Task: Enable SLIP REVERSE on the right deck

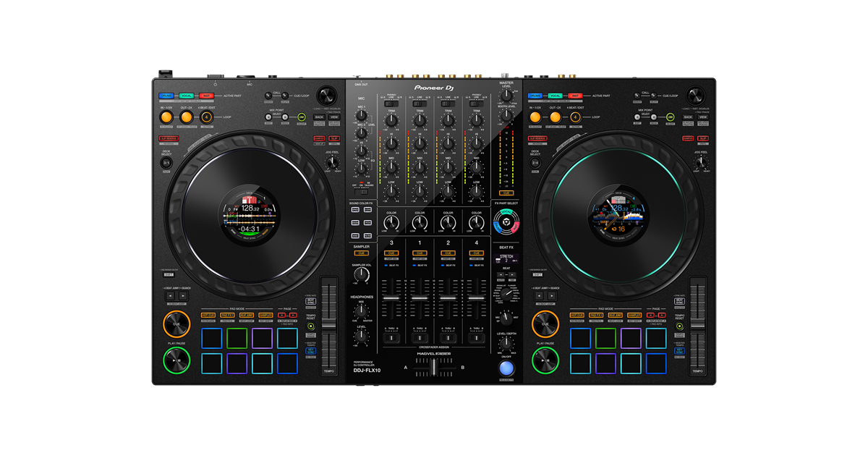Action: tap(537, 138)
